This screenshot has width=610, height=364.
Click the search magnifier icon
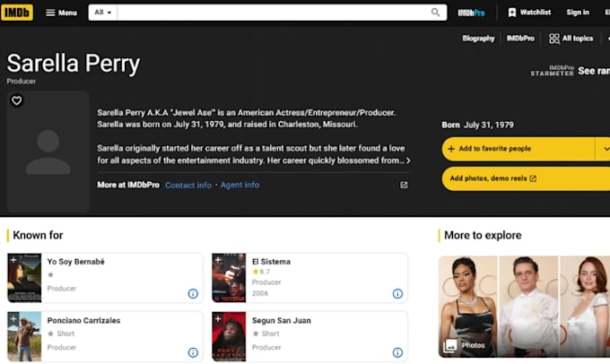pyautogui.click(x=435, y=13)
